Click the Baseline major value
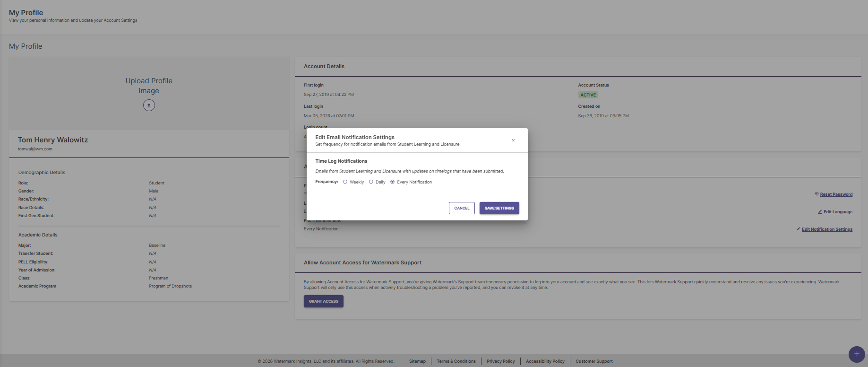 [x=157, y=245]
